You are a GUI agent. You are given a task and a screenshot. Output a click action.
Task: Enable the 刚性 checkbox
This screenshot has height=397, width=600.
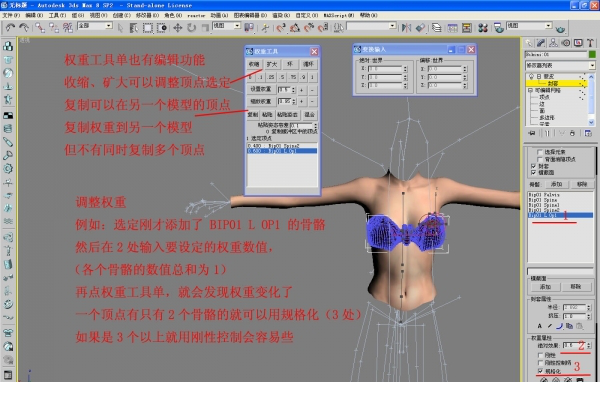pyautogui.click(x=540, y=355)
